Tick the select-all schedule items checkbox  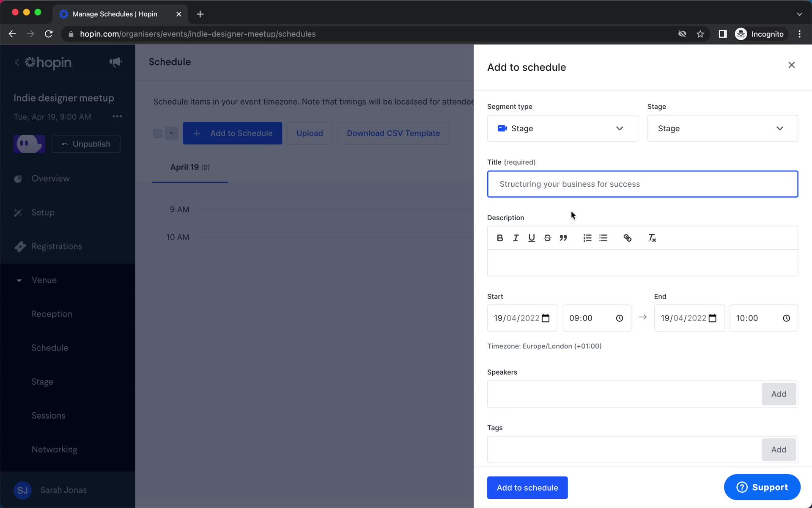pos(158,133)
